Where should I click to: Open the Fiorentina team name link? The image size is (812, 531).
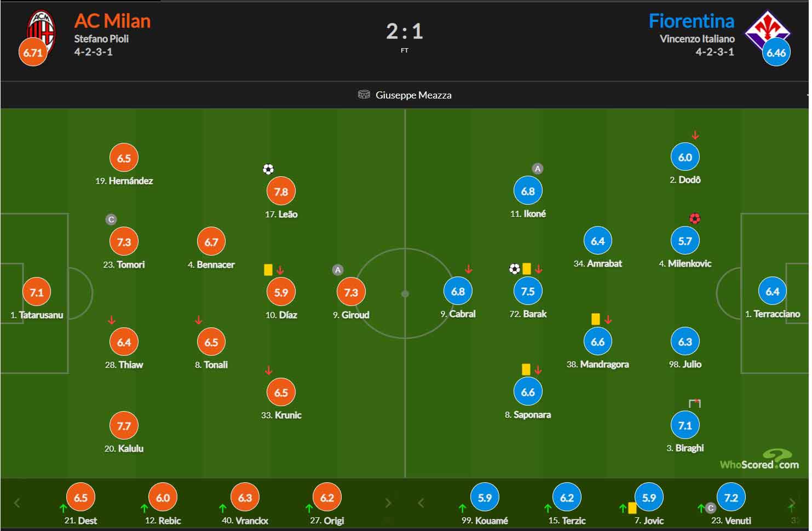tap(692, 21)
